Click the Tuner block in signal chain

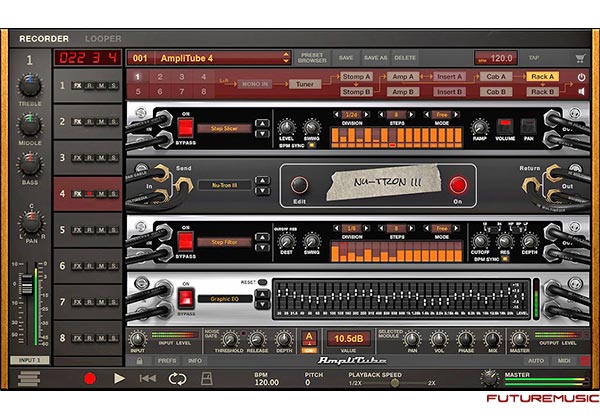click(x=305, y=84)
